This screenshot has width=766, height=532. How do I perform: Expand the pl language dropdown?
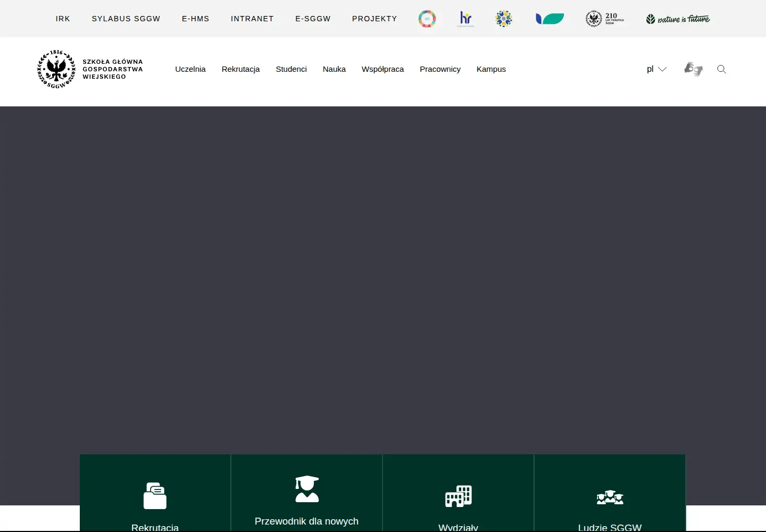(x=656, y=69)
